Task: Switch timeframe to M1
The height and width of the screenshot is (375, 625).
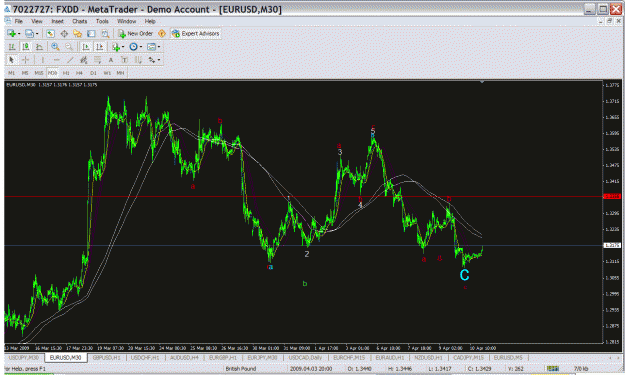Action: click(x=12, y=73)
